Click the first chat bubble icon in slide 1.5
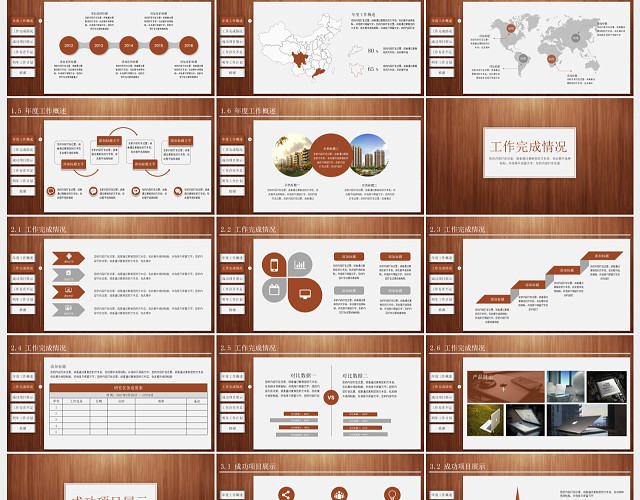The height and width of the screenshot is (500, 640). [51, 191]
